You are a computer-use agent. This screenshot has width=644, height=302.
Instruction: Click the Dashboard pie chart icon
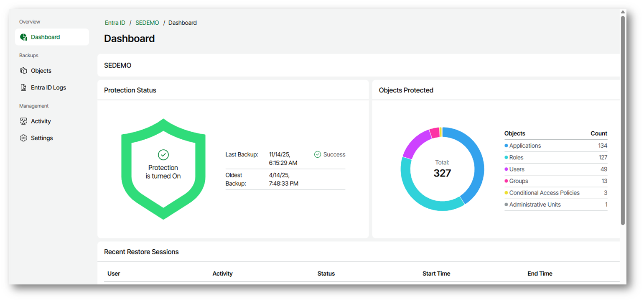coord(23,37)
